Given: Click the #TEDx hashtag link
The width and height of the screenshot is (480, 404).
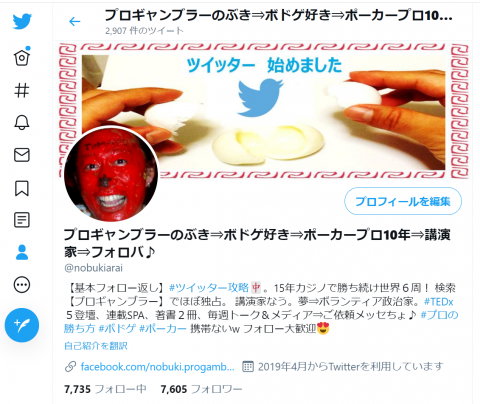Looking at the screenshot, I should pyautogui.click(x=438, y=302).
